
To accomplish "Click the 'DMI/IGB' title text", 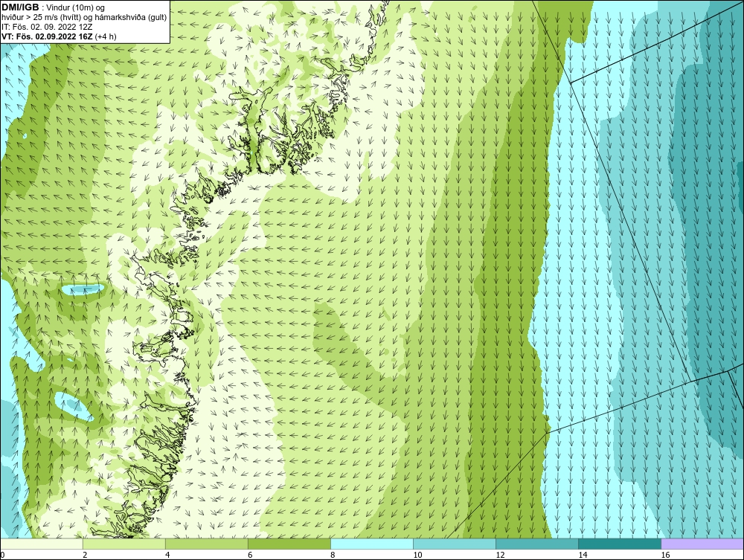I will pyautogui.click(x=20, y=7).
